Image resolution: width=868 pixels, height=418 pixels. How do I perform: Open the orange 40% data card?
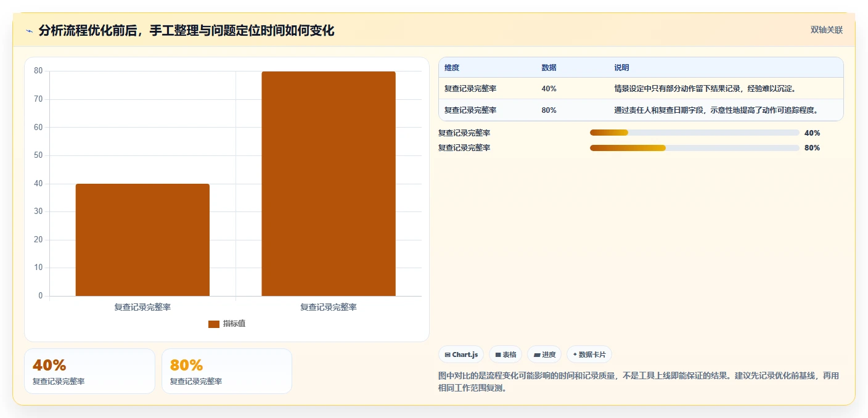tap(89, 371)
